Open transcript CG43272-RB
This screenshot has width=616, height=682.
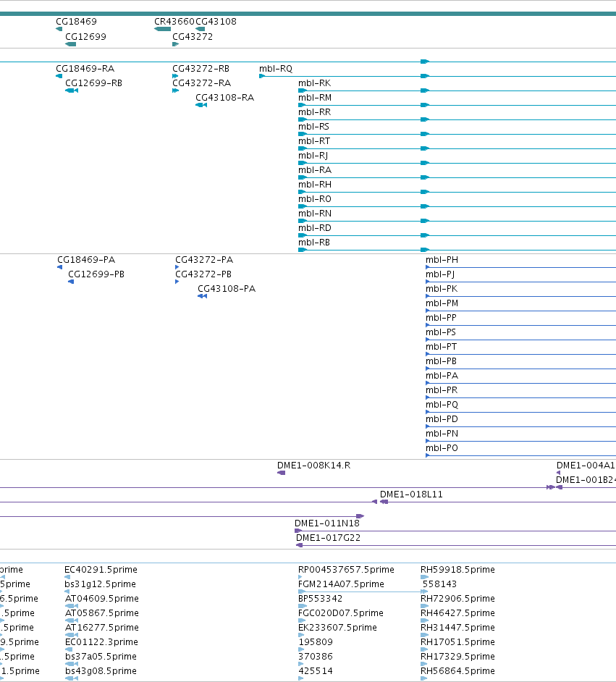point(201,68)
